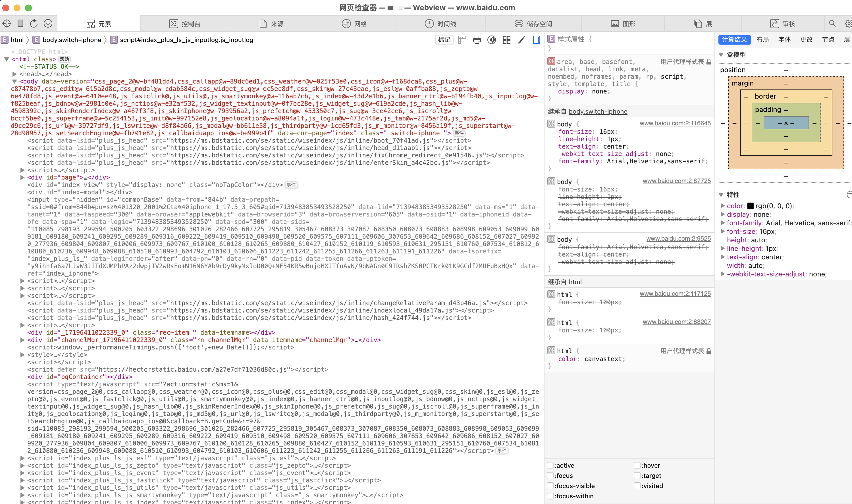Expand the index_plus_ls_js_zepto script node
Screen dimensions: 852x504
(22, 465)
